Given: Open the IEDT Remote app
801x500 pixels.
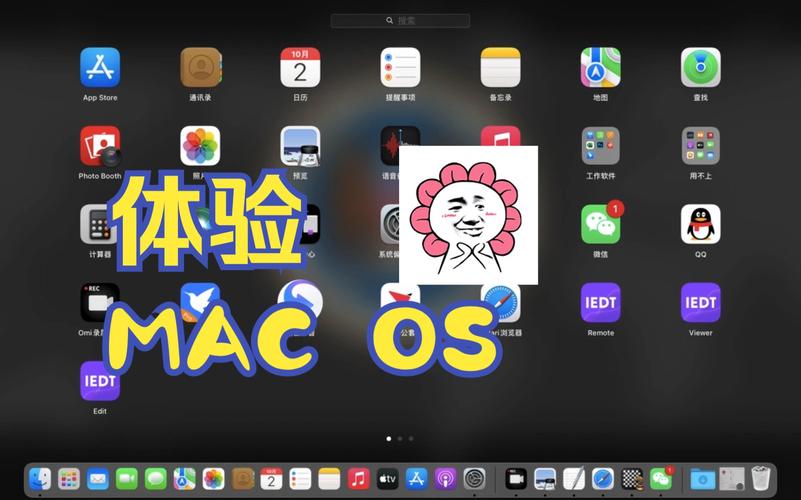Looking at the screenshot, I should (601, 302).
